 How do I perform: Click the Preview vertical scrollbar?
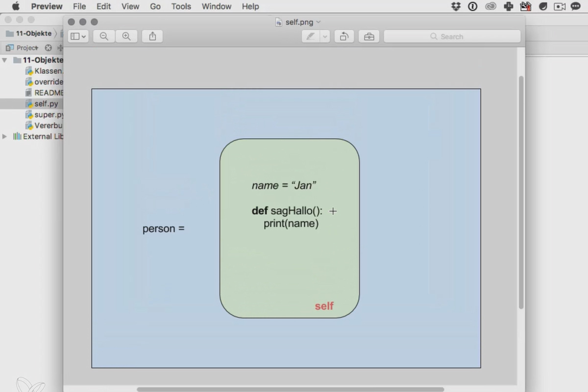(521, 192)
